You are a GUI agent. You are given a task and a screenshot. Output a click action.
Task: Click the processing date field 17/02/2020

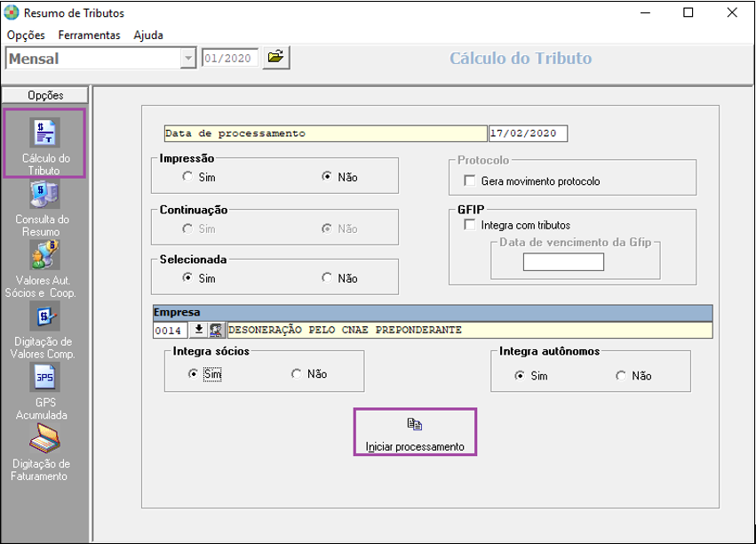pyautogui.click(x=528, y=133)
